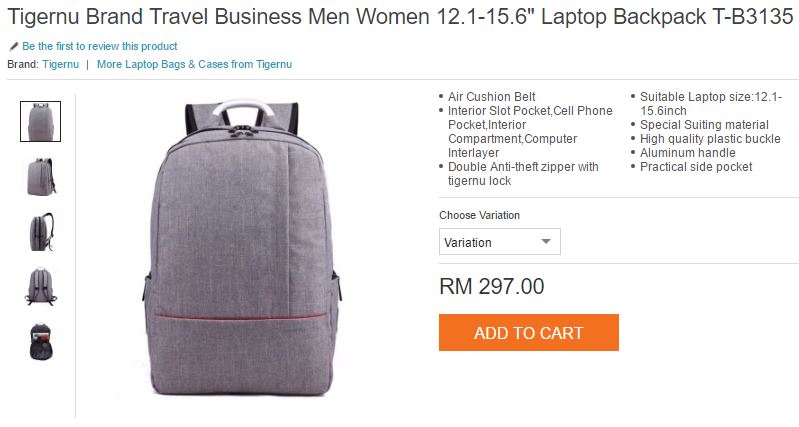Image resolution: width=799 pixels, height=427 pixels.
Task: Click the main backpack product image
Action: point(242,248)
